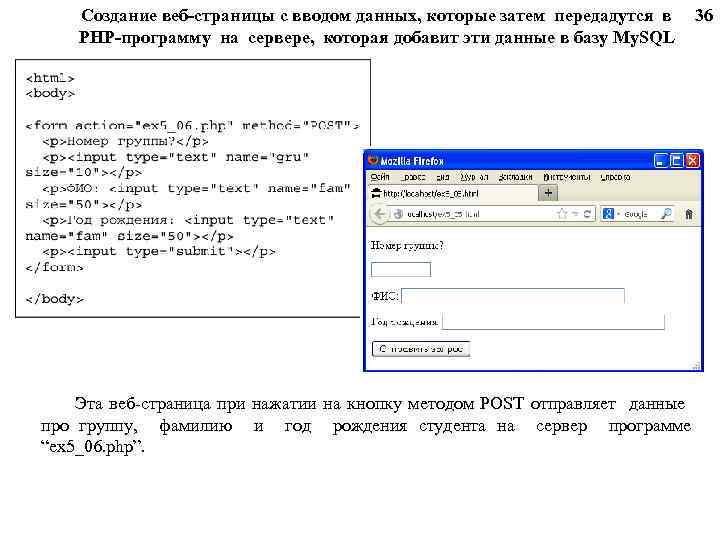Screen dimensions: 720x540
Task: Minimize the Mozilla Firefox window
Action: pyautogui.click(x=660, y=161)
